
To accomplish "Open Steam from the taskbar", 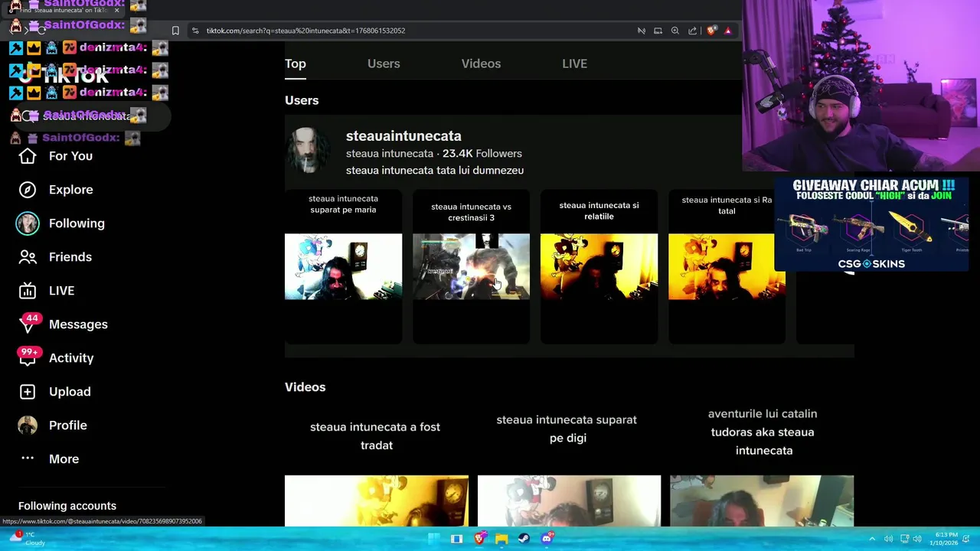I will (x=524, y=539).
